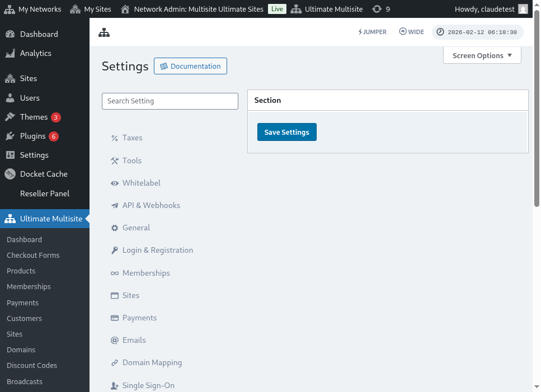Click the Sites window icon in settings tabs
Screen dimensions: 541x392
click(x=115, y=295)
